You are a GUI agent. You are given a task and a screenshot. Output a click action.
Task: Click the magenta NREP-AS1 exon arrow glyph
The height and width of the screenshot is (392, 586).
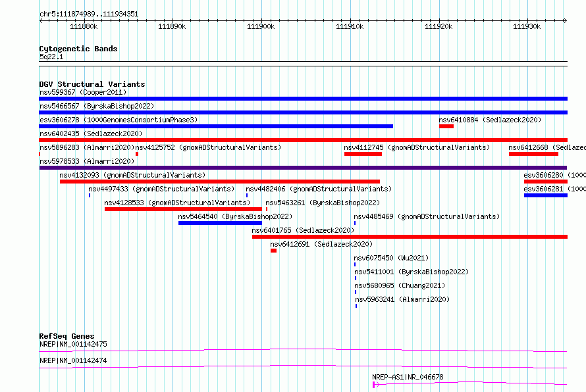376,385
